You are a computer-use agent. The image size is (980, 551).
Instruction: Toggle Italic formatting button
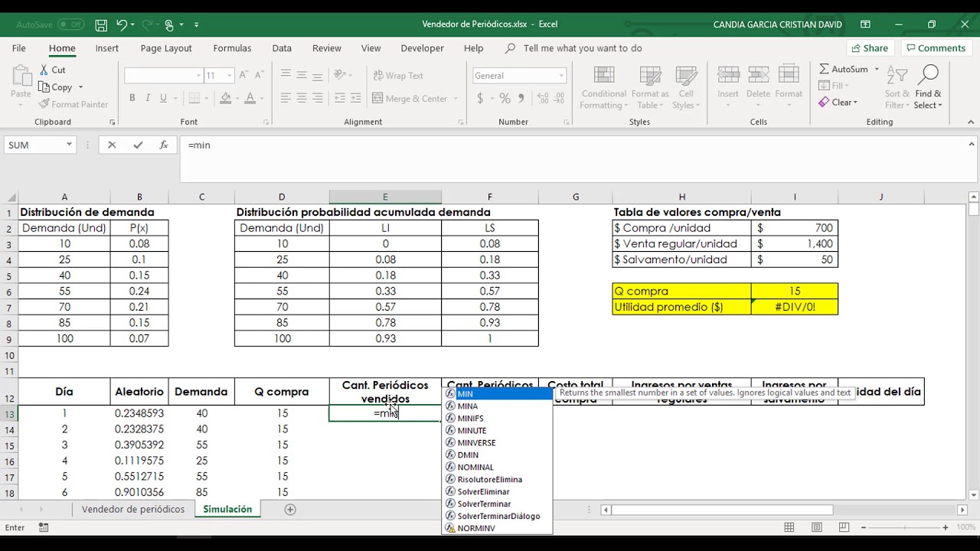coord(148,98)
